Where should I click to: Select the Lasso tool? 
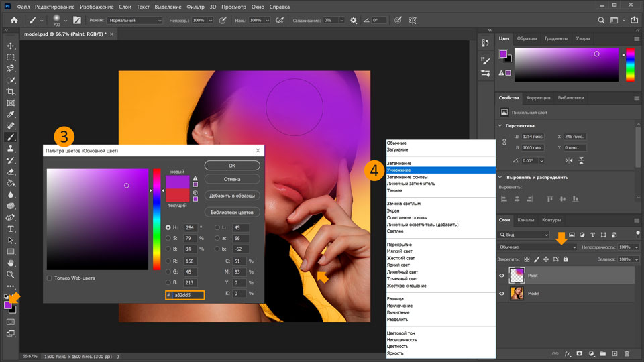11,68
